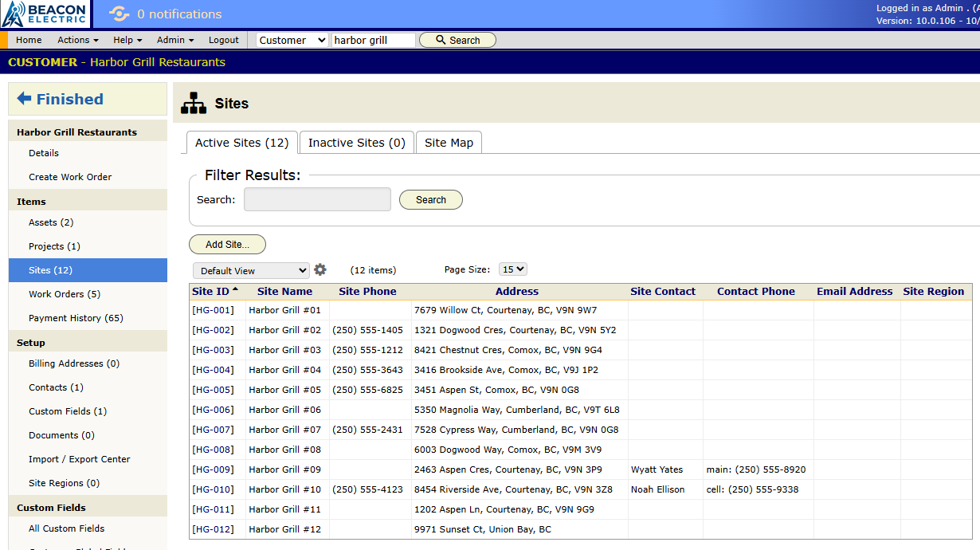Sort by the Site Phone column header
980x550 pixels.
coord(367,292)
